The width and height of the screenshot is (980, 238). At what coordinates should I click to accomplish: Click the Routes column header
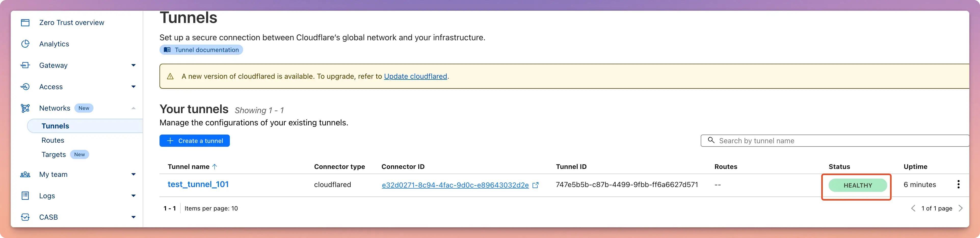click(725, 167)
